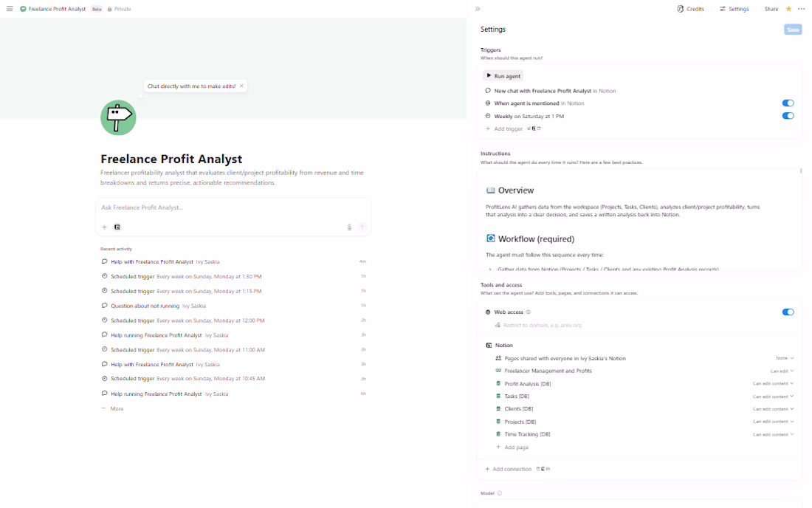
Task: Change Tasks [DB] access permission dropdown
Action: 773,397
